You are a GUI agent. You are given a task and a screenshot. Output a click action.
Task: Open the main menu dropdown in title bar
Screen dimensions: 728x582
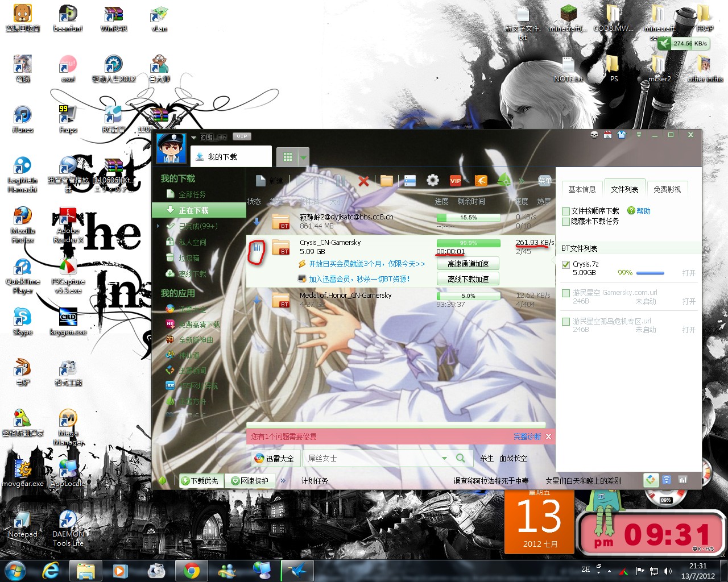point(639,135)
